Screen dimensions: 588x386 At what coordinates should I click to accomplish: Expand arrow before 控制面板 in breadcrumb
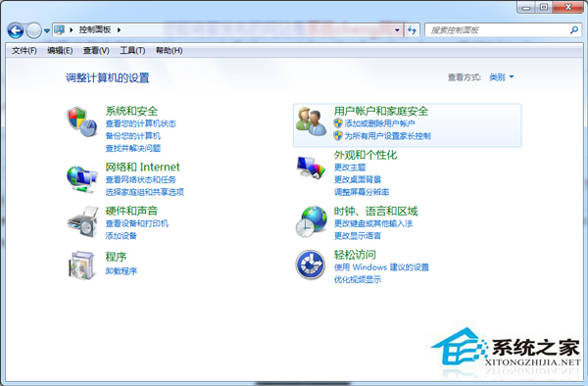click(72, 30)
